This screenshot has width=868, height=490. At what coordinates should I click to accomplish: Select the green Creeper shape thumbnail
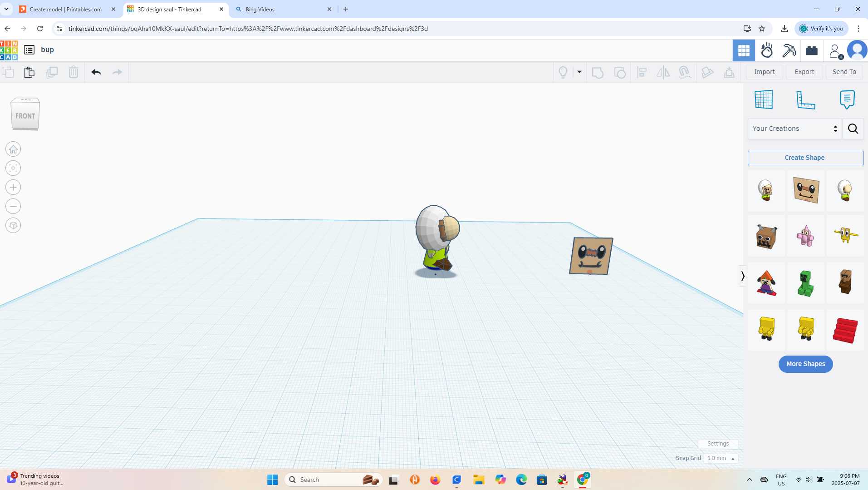pos(805,282)
